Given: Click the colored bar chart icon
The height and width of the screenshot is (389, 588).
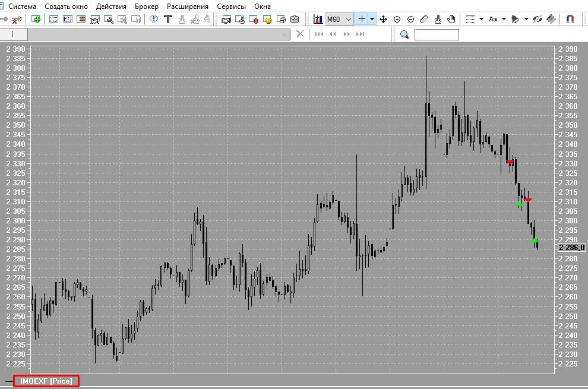Looking at the screenshot, I should (318, 19).
